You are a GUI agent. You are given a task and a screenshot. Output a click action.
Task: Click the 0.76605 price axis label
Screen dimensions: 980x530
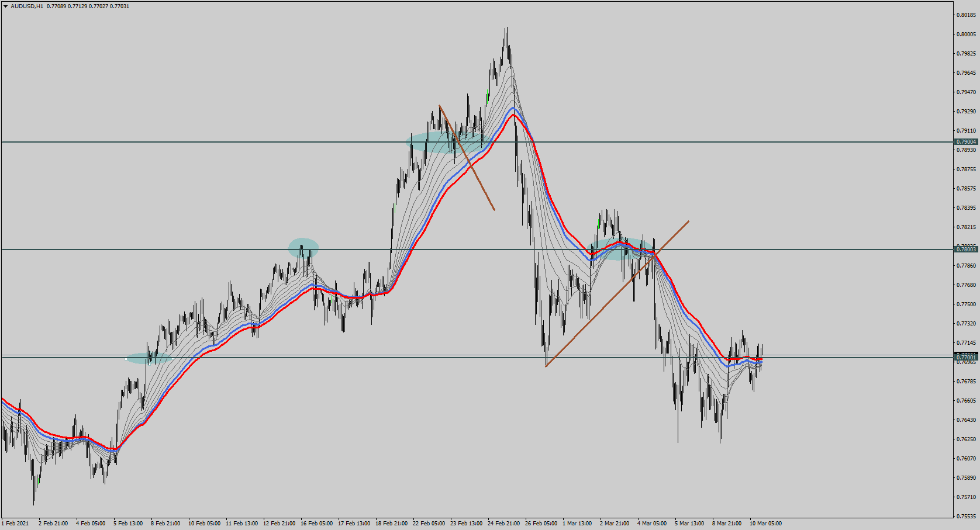(967, 401)
